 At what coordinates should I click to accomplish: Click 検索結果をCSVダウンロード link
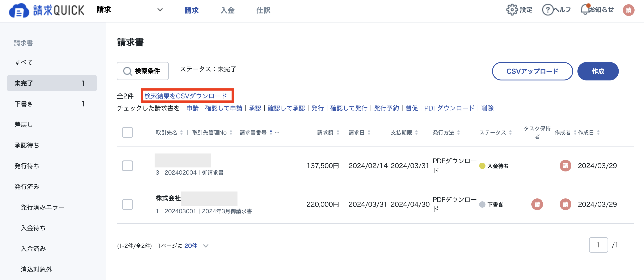point(186,96)
